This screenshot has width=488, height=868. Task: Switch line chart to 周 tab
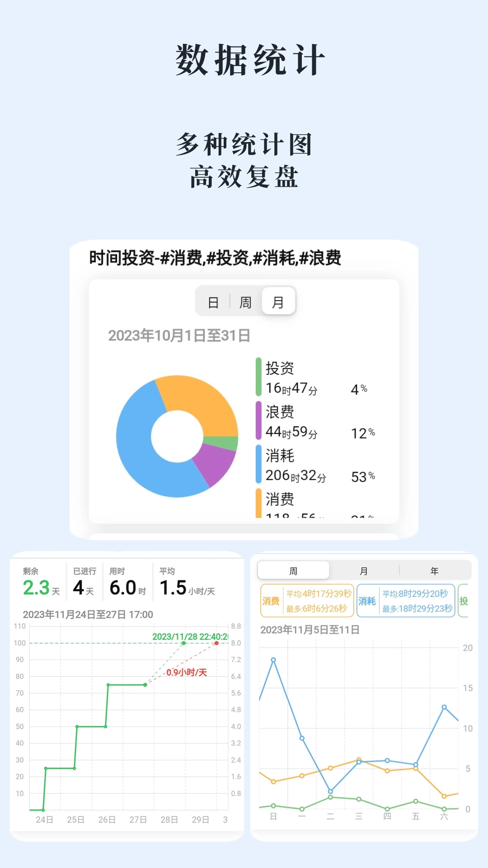(x=293, y=571)
